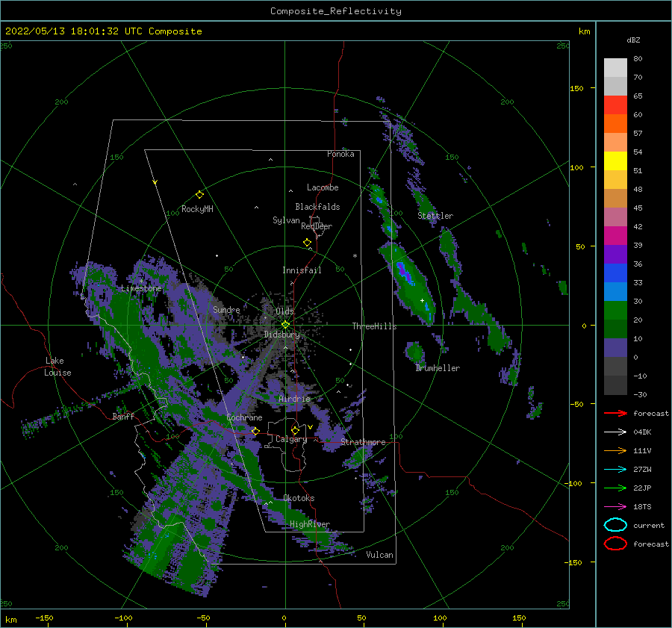This screenshot has height=628, width=672.
Task: Click the Olds city label
Action: pyautogui.click(x=284, y=311)
